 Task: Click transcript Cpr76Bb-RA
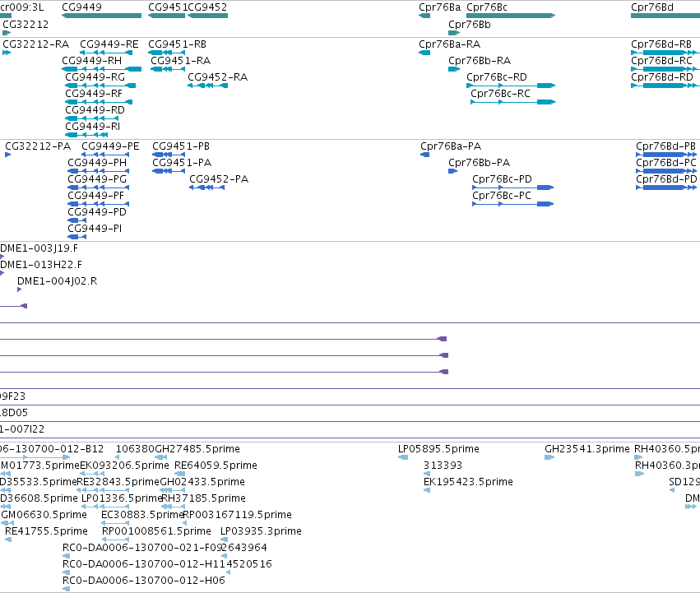tap(480, 61)
